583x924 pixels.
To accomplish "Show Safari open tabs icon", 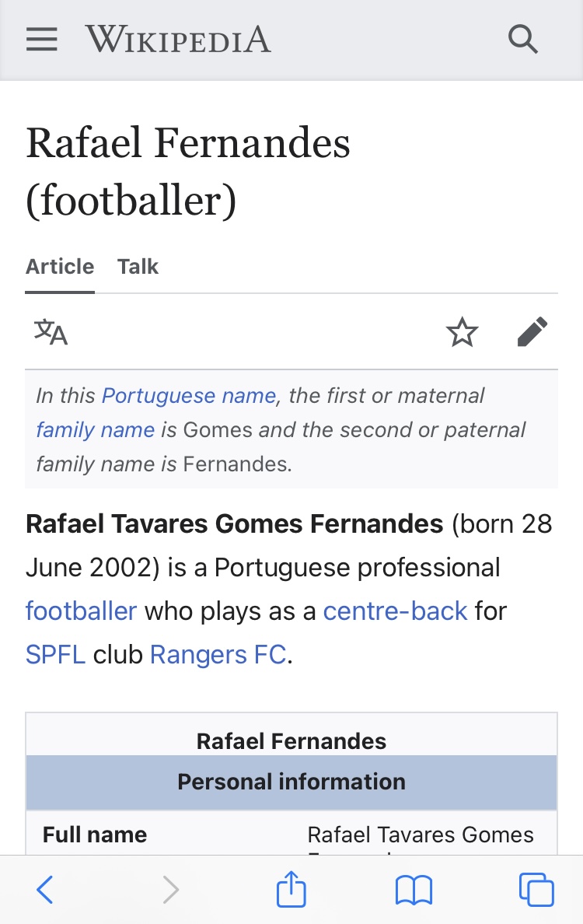I will coord(536,889).
